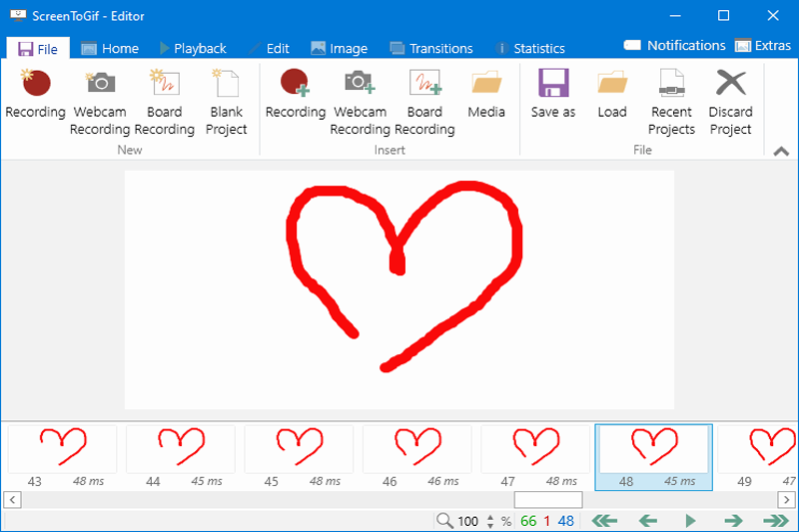
Task: Open the Recent Projects list
Action: [671, 100]
